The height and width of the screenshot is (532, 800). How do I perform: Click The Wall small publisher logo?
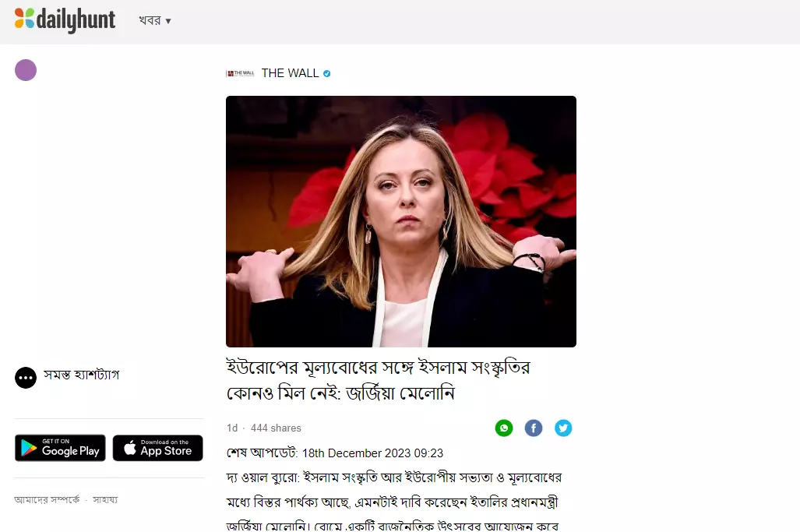pos(240,73)
